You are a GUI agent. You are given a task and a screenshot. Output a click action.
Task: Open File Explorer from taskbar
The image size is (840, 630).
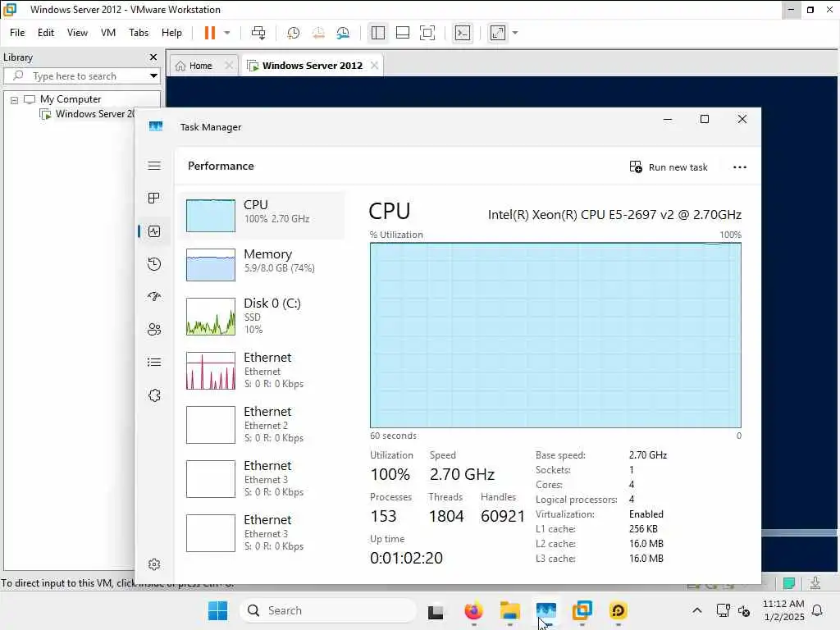click(x=509, y=610)
